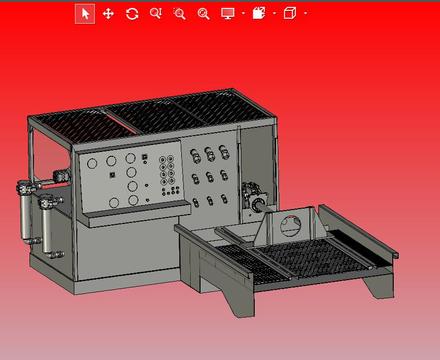Select the leftmost filter cylinder on the model
Viewport: 440px width, 360px height.
click(x=25, y=213)
